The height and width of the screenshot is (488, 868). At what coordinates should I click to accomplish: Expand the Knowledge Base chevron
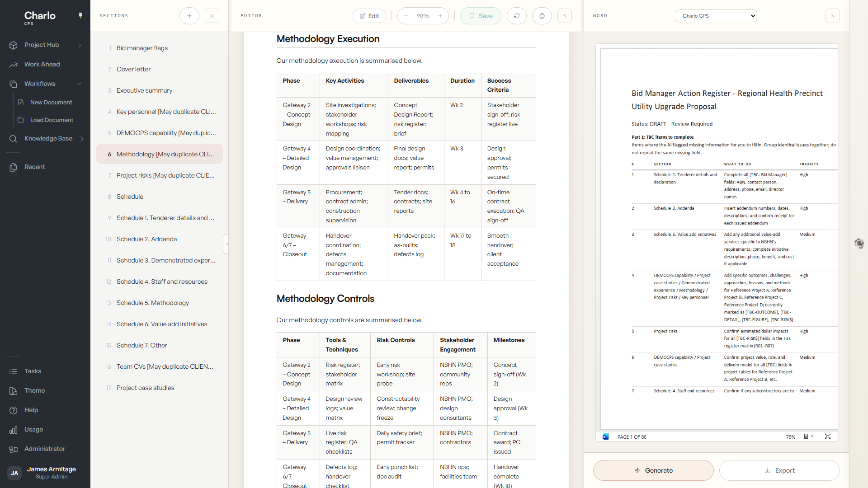coord(82,139)
